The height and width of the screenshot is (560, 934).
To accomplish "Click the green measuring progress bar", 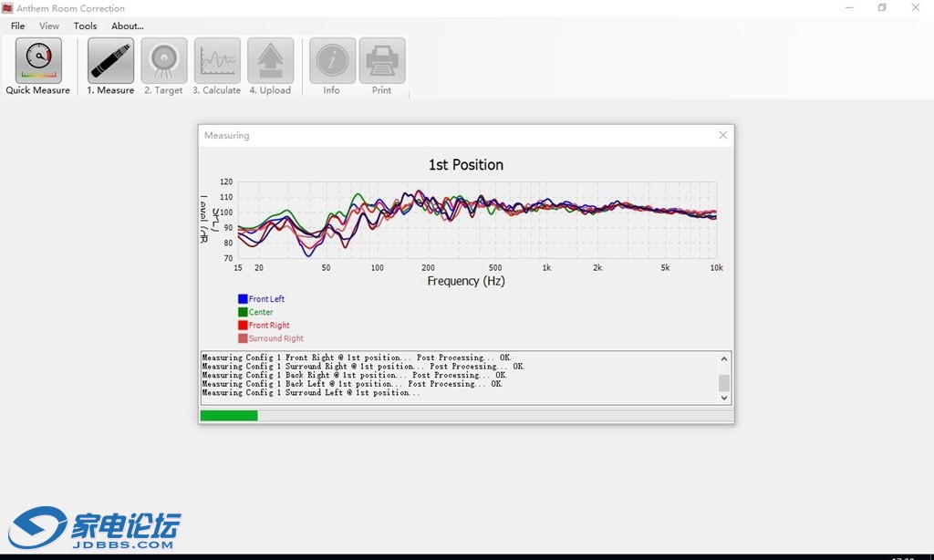I will point(229,416).
